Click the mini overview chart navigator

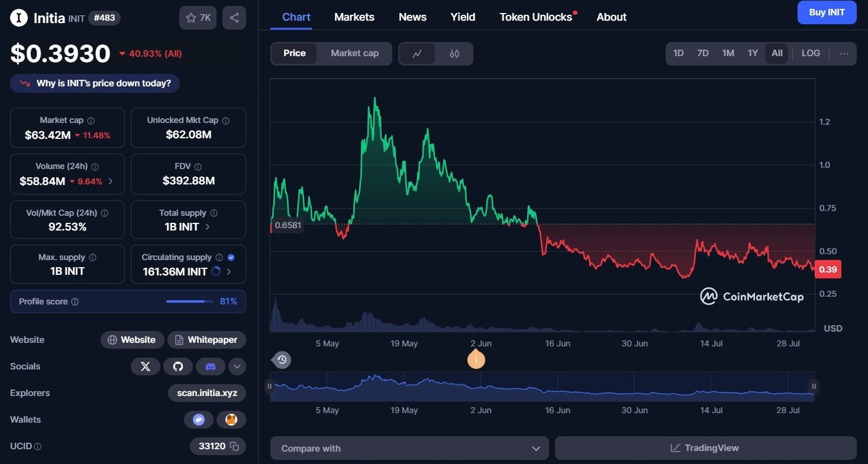tap(542, 387)
